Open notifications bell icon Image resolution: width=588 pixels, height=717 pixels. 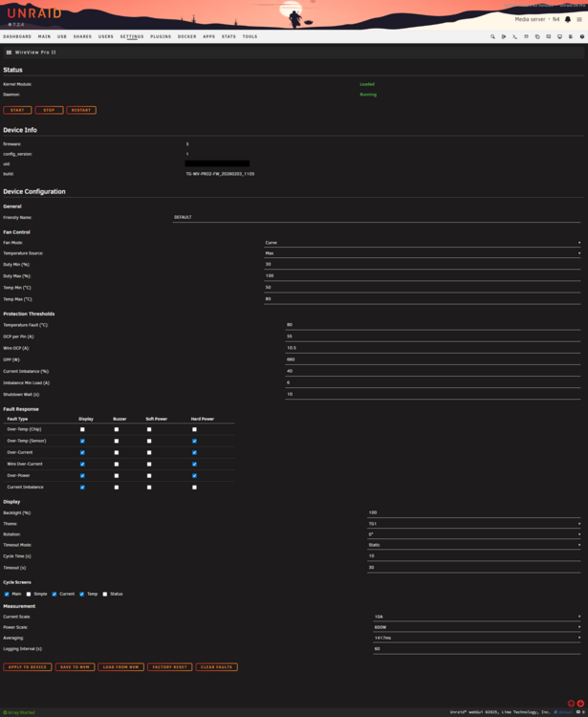tap(567, 19)
